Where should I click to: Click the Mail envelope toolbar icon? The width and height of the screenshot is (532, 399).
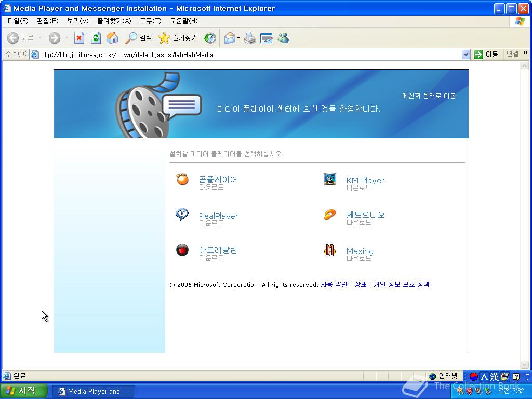230,38
